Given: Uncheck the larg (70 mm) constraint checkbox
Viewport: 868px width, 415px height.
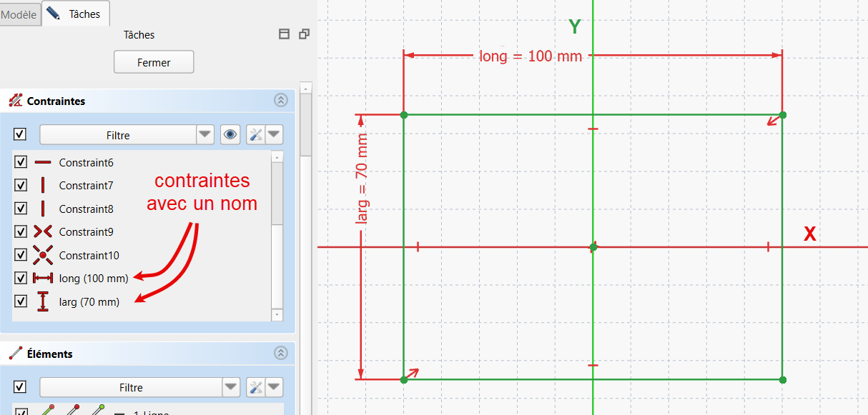Looking at the screenshot, I should point(21,301).
